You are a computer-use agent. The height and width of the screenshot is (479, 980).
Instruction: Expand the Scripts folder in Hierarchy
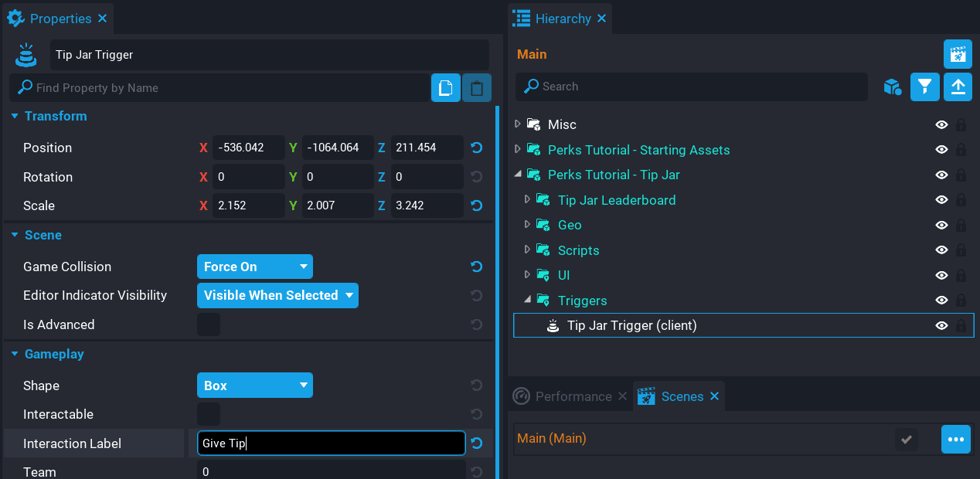(x=527, y=250)
